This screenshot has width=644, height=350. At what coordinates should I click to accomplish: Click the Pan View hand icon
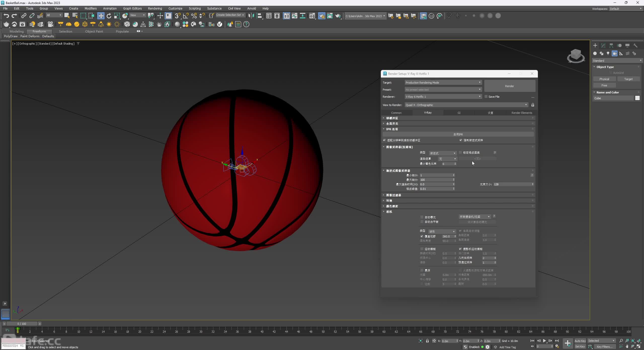coord(627,346)
